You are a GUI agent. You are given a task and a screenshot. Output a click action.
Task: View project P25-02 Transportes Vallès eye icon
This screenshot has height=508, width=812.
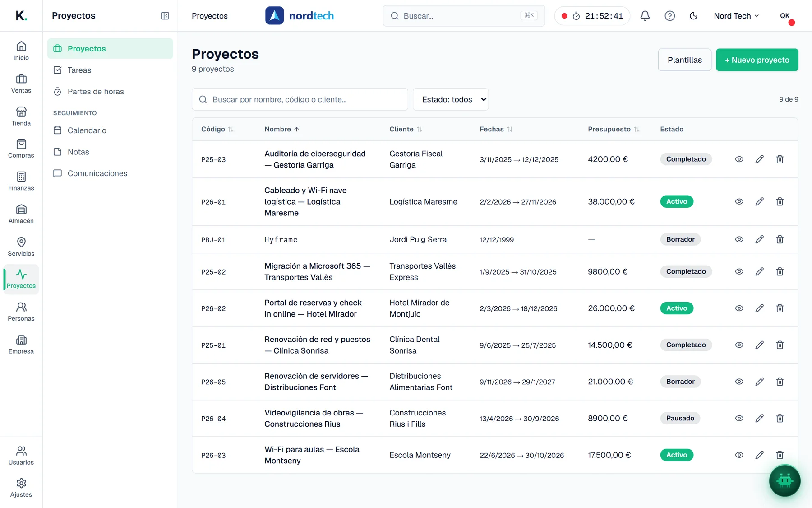pyautogui.click(x=739, y=271)
